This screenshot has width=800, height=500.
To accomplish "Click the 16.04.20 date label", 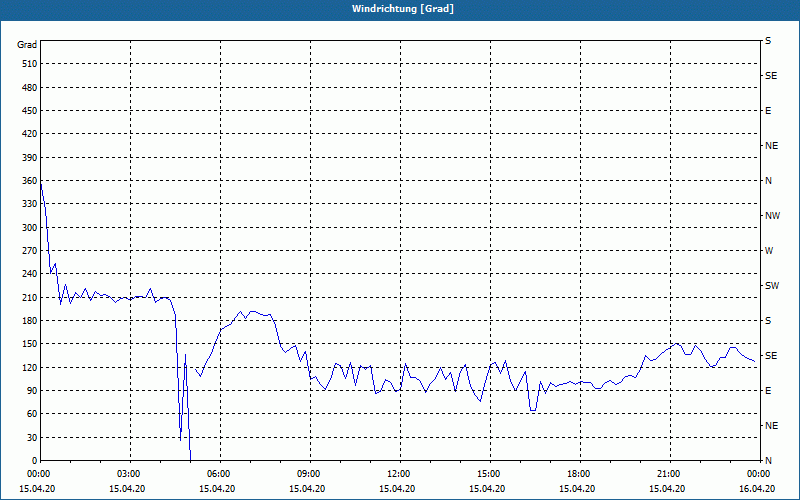I will pyautogui.click(x=757, y=489).
